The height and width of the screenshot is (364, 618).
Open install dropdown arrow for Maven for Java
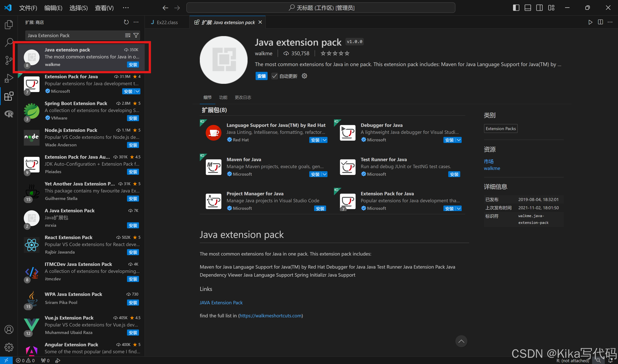click(x=325, y=174)
